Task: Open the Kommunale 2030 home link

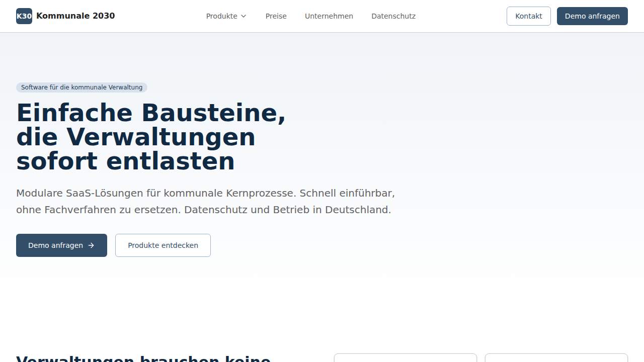Action: click(65, 16)
